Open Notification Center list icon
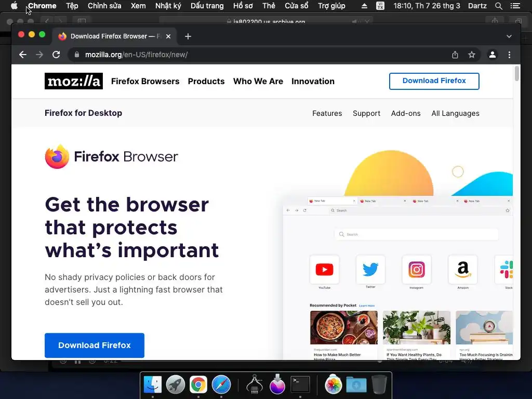Image resolution: width=532 pixels, height=399 pixels. (515, 6)
